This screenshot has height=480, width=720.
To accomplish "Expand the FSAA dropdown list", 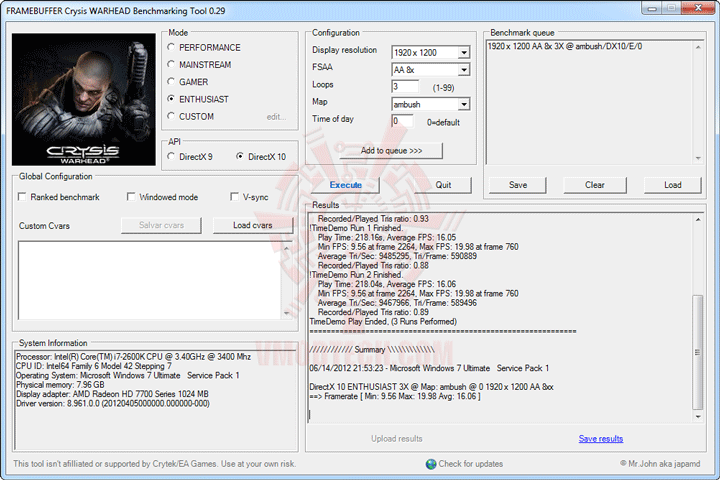I will click(x=464, y=70).
